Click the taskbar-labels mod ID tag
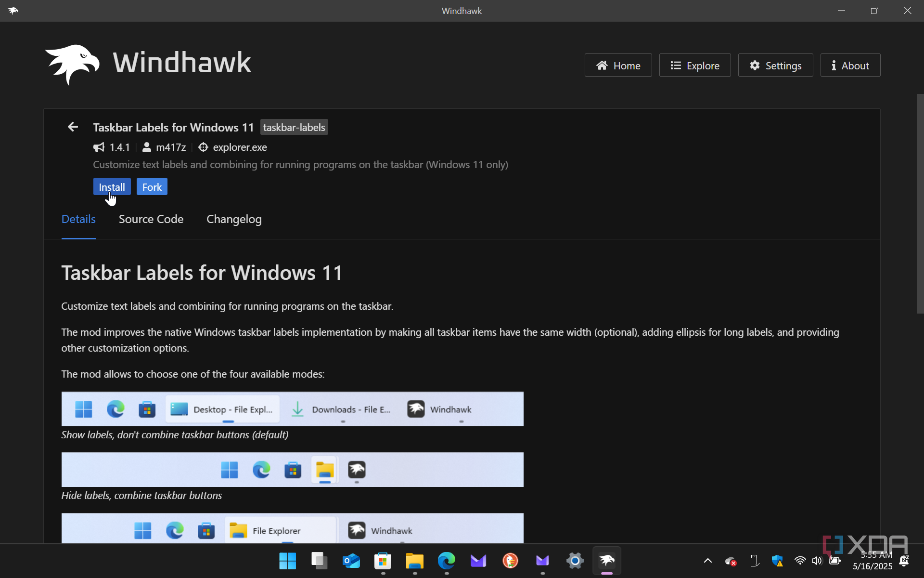This screenshot has height=578, width=924. 294,127
